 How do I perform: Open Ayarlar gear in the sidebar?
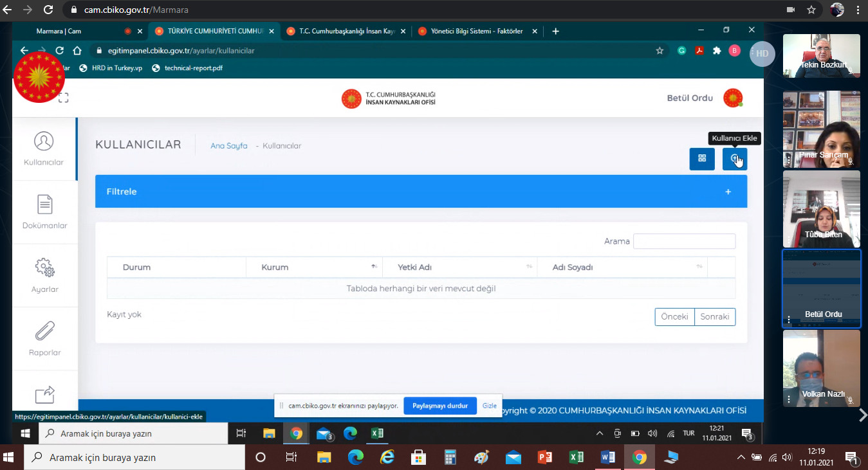[x=44, y=275]
